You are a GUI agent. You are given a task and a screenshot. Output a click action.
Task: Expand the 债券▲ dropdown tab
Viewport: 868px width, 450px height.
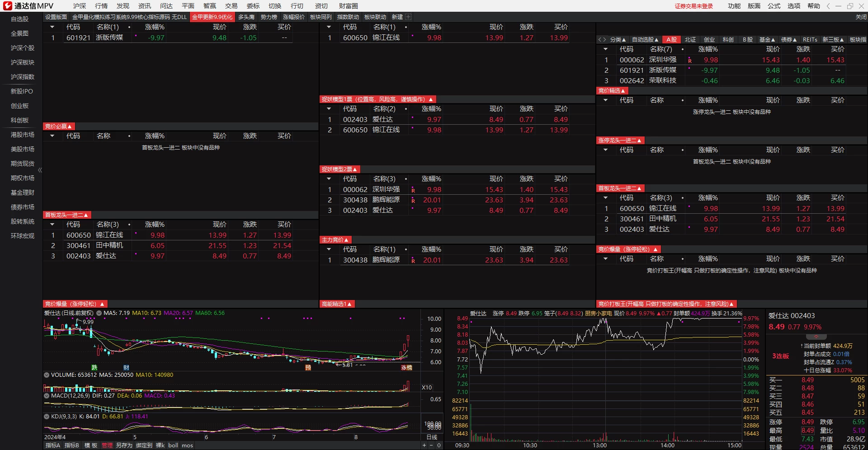pos(789,40)
